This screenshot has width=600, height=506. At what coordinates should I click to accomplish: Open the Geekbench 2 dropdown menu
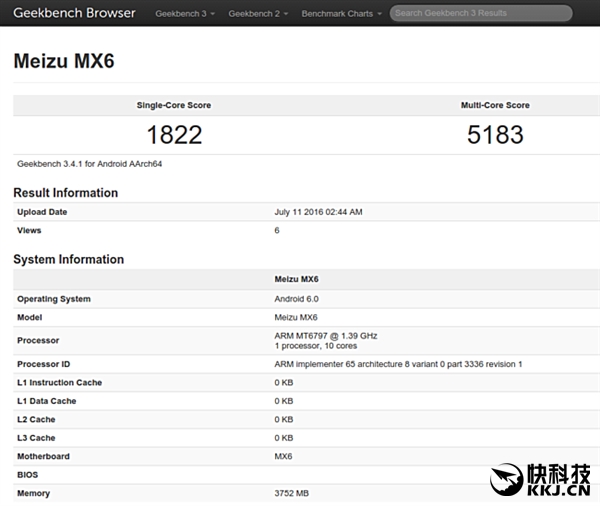click(x=258, y=14)
